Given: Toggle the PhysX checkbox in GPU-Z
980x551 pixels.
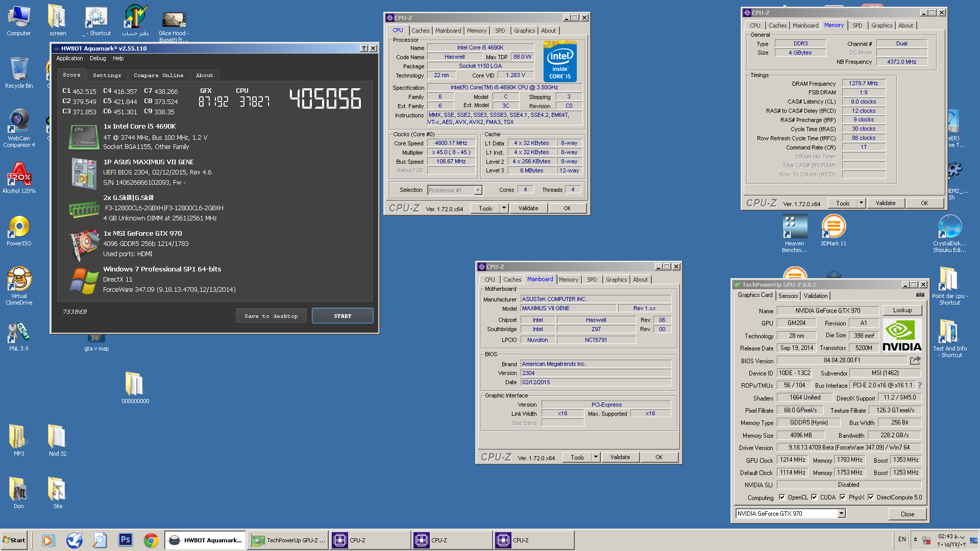Looking at the screenshot, I should tap(843, 497).
